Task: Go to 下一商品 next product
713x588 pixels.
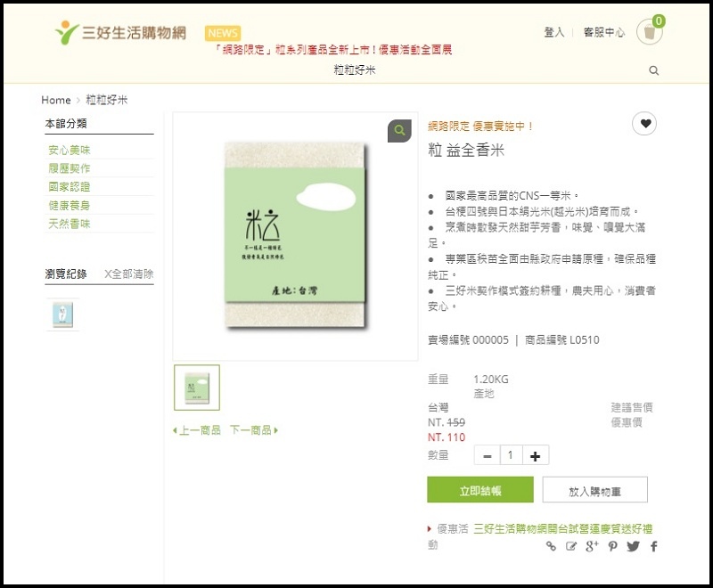Action: [254, 430]
